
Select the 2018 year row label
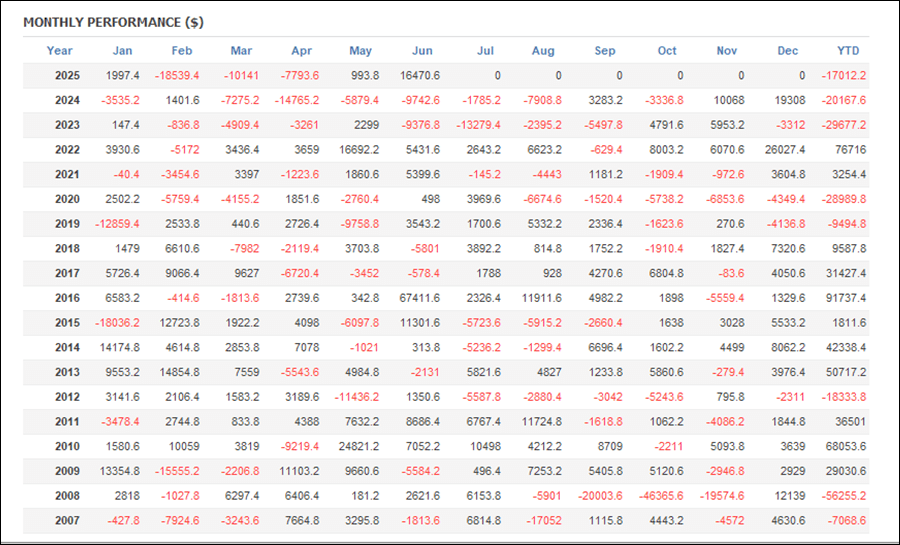[x=67, y=248]
